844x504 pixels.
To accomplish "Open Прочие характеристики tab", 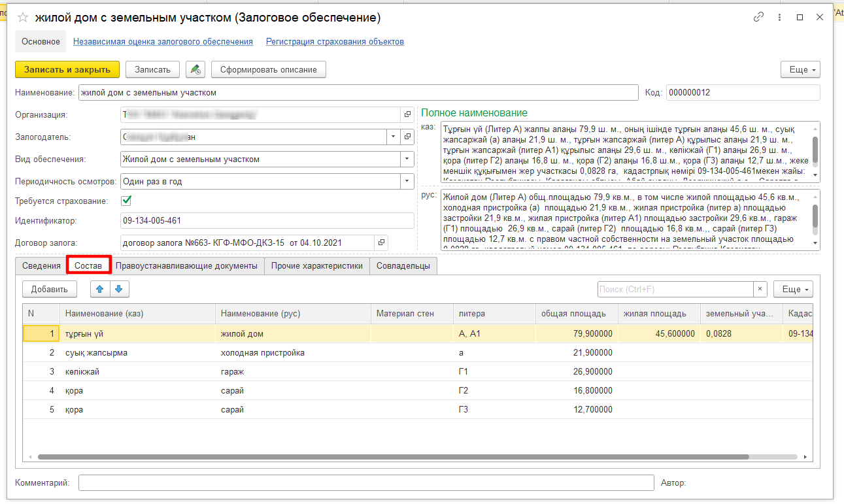I will coord(317,266).
